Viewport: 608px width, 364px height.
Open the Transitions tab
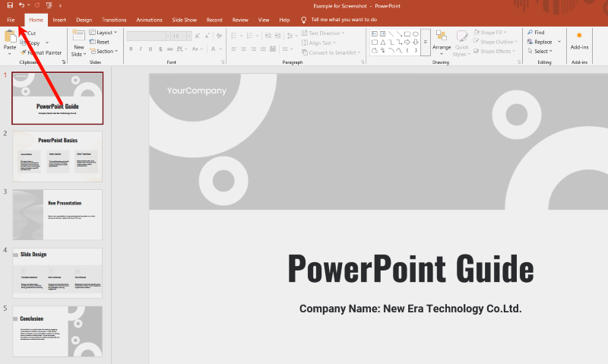click(114, 20)
